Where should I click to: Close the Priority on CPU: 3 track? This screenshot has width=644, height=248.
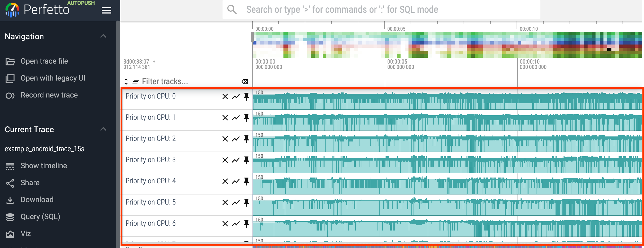click(x=225, y=160)
